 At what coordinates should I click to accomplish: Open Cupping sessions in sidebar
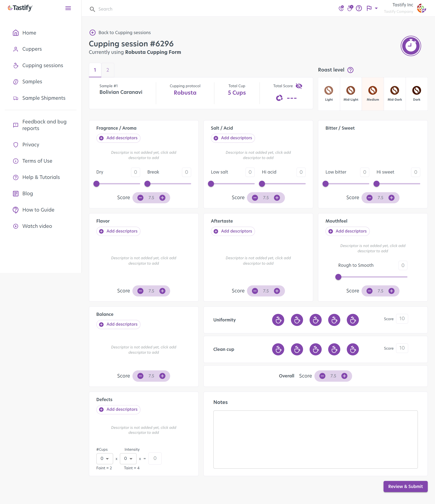[x=43, y=65]
